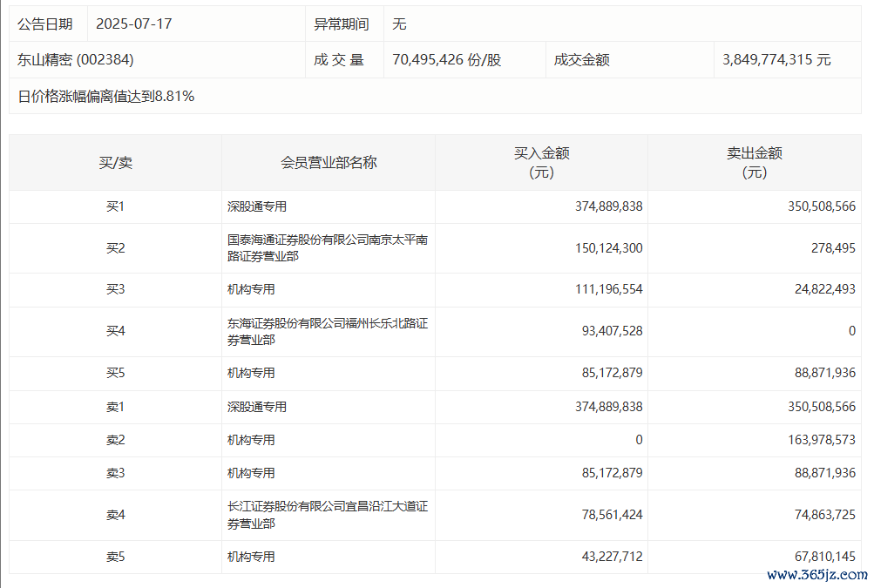Viewport: 874px width, 588px height.
Task: Click the 公告日期 label
Action: pyautogui.click(x=45, y=24)
